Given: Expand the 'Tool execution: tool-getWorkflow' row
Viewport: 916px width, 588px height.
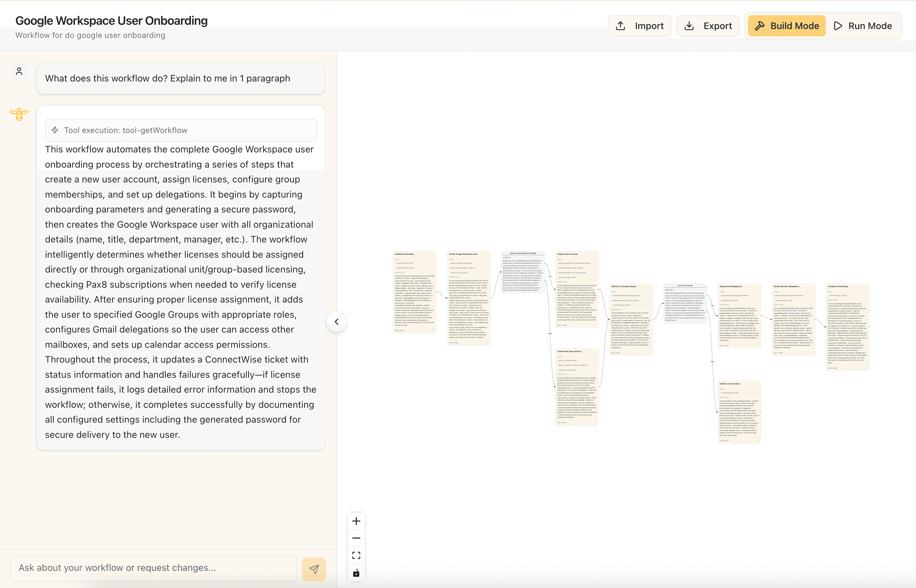Looking at the screenshot, I should (x=181, y=130).
